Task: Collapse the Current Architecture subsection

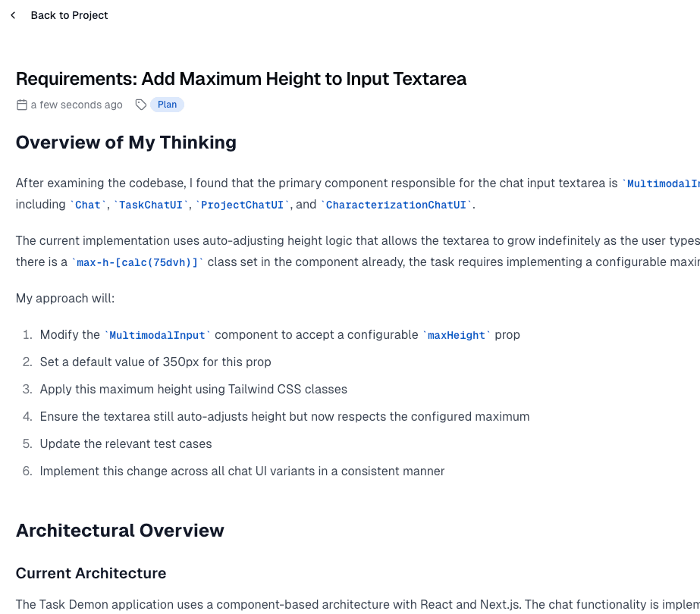Action: coord(90,574)
